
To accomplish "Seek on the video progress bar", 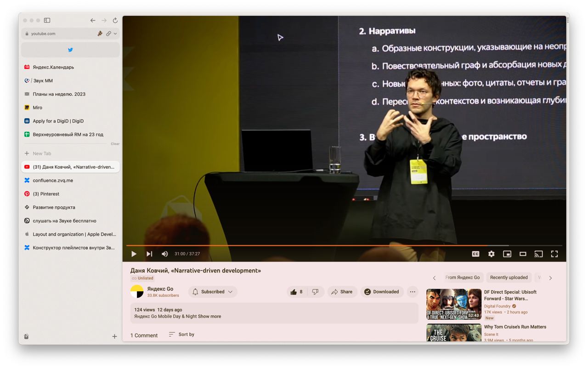I will (344, 245).
